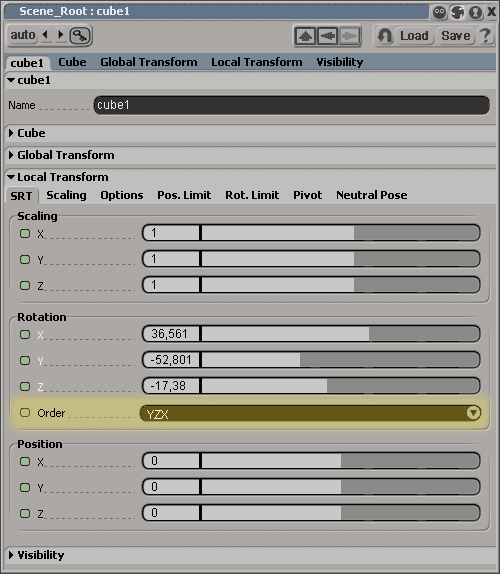Screen dimensions: 500x574
Task: Open the Global Transform top tab
Action: [149, 62]
